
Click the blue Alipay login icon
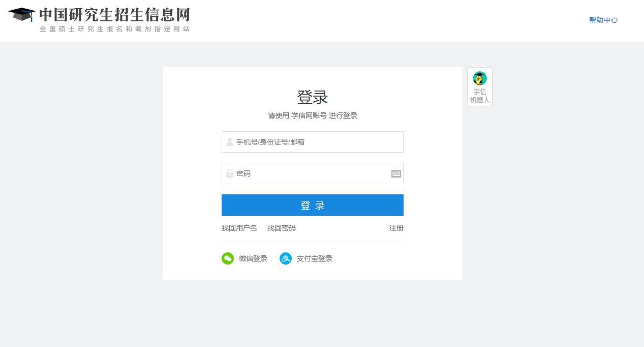286,258
